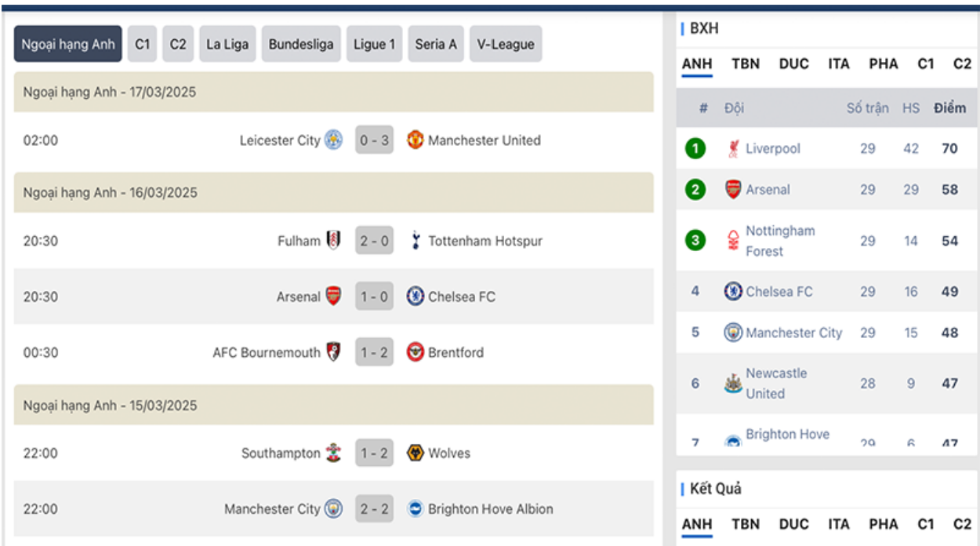The height and width of the screenshot is (546, 980).
Task: Click the Manchester United crest icon
Action: [x=416, y=140]
